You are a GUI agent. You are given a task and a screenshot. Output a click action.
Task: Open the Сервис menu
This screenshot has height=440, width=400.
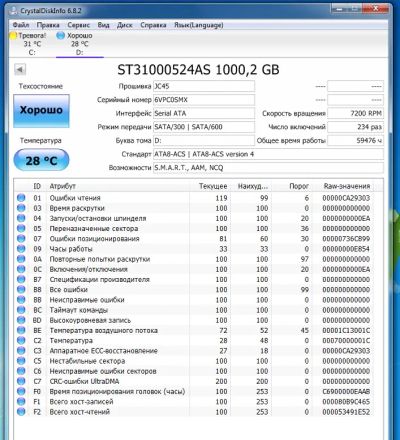(x=79, y=25)
